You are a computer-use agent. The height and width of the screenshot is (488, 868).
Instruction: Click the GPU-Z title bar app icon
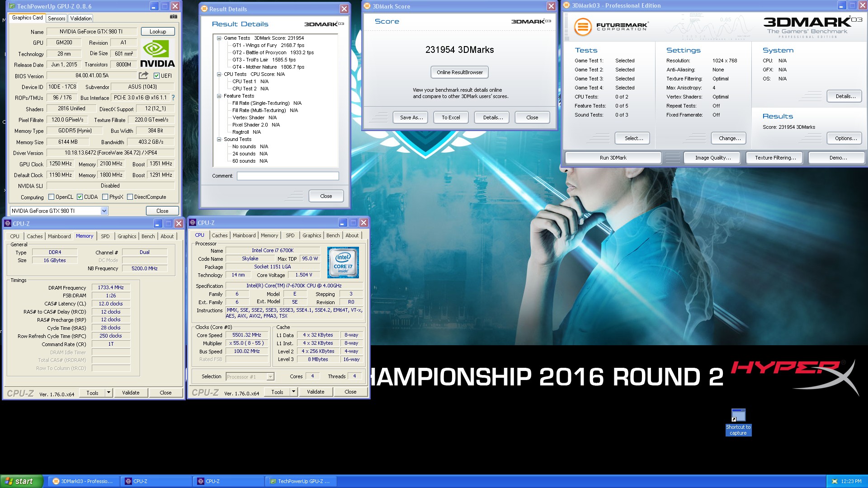pos(12,6)
